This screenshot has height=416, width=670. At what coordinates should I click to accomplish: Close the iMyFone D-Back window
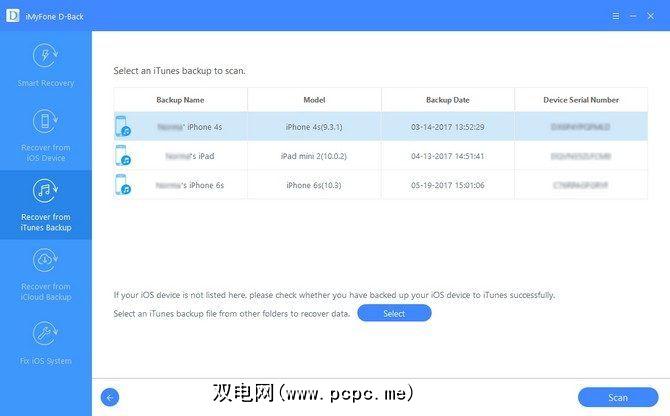tap(651, 16)
